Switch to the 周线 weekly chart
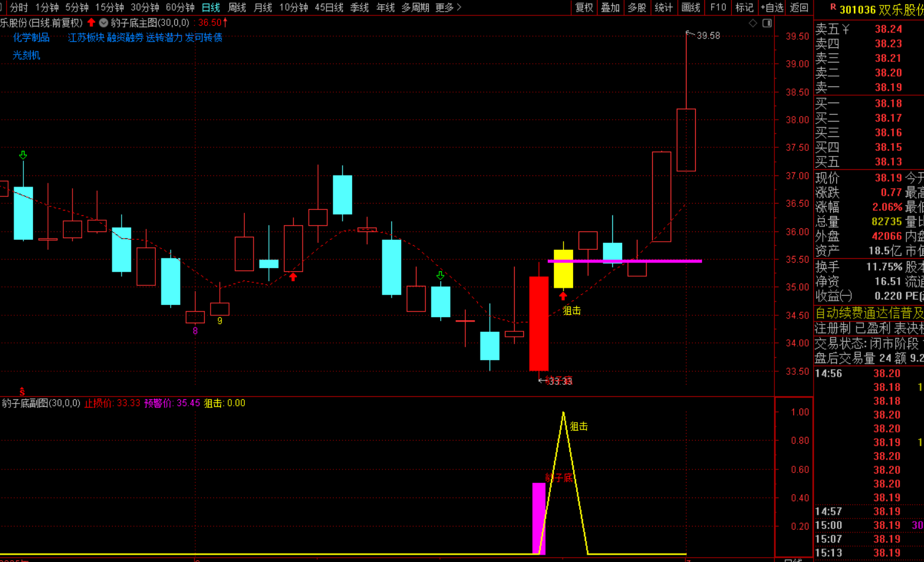This screenshot has width=924, height=562. click(237, 7)
